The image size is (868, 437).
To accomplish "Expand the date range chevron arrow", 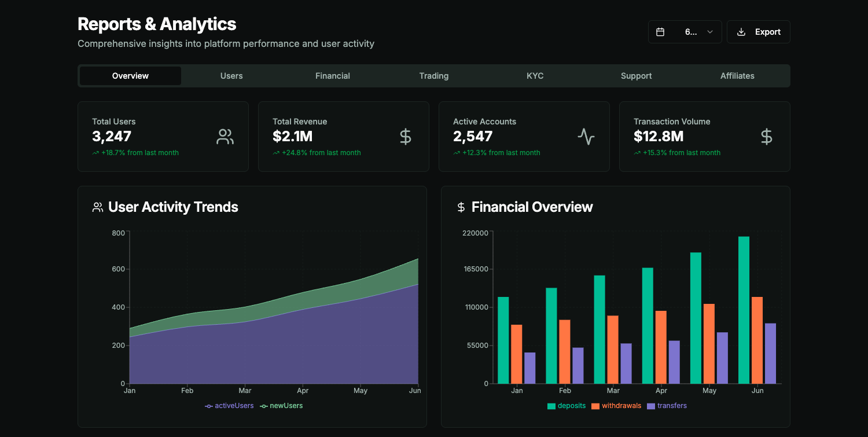I will click(710, 32).
